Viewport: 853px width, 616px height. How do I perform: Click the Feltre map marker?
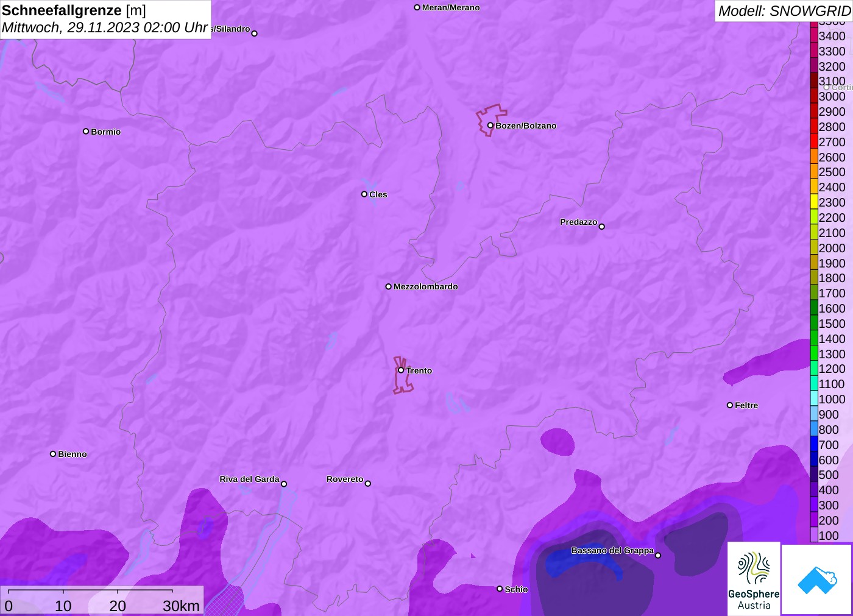pyautogui.click(x=730, y=405)
